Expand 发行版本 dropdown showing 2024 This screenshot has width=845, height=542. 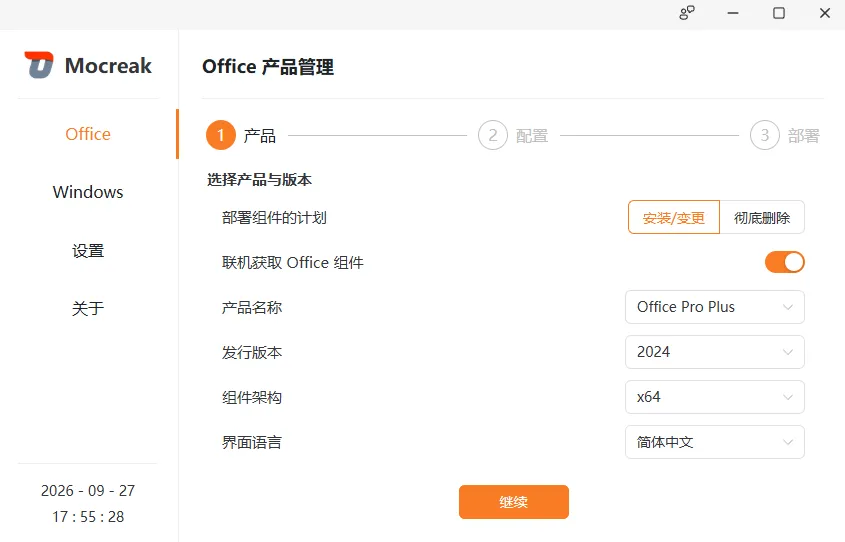click(715, 352)
